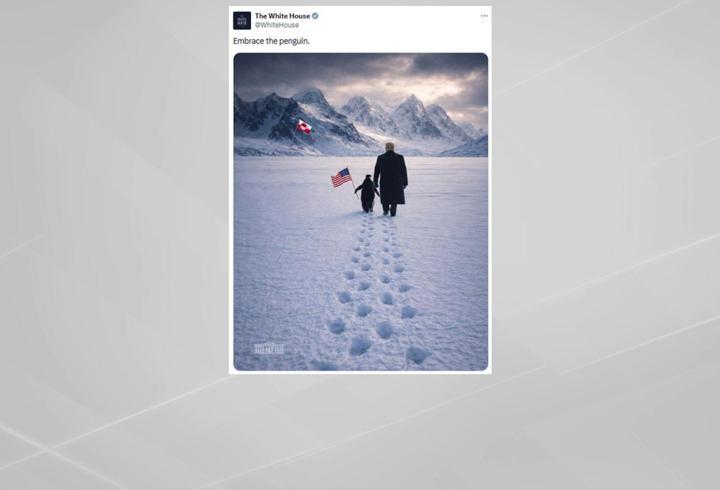Click the penguin in the photo
The height and width of the screenshot is (490, 720).
[367, 194]
